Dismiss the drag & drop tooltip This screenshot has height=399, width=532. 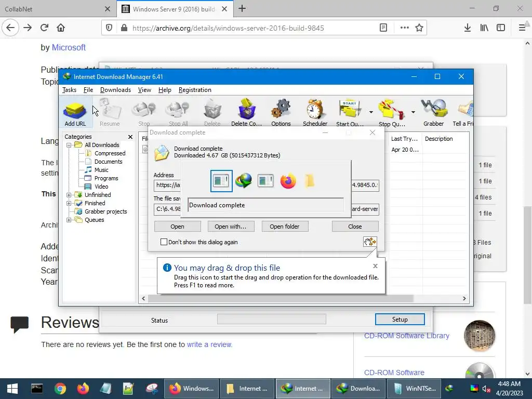(x=375, y=266)
